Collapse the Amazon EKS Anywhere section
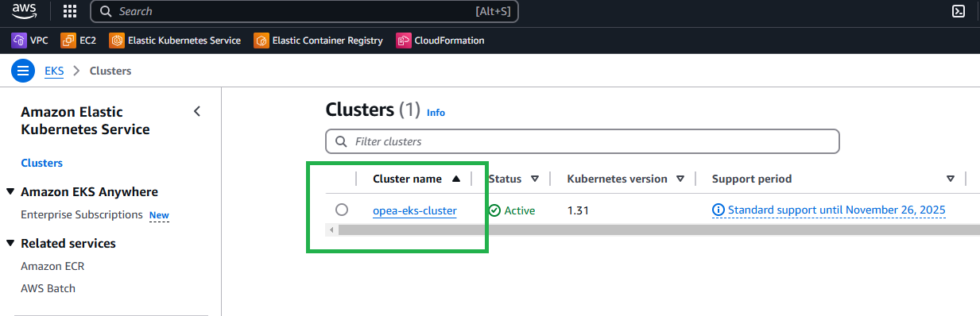 tap(10, 192)
